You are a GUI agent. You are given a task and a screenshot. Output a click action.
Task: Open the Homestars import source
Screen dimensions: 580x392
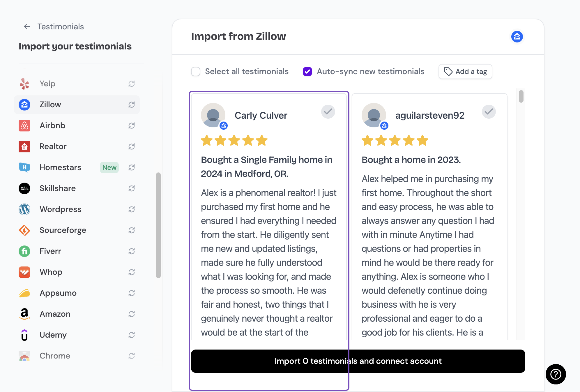click(x=77, y=168)
